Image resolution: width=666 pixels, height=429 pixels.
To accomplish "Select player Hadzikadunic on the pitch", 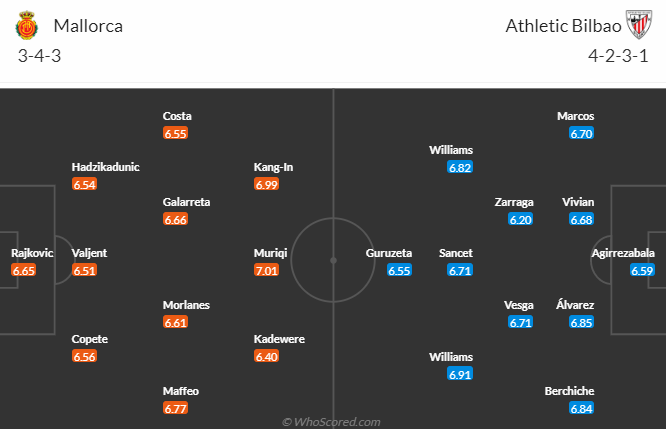I will [105, 167].
